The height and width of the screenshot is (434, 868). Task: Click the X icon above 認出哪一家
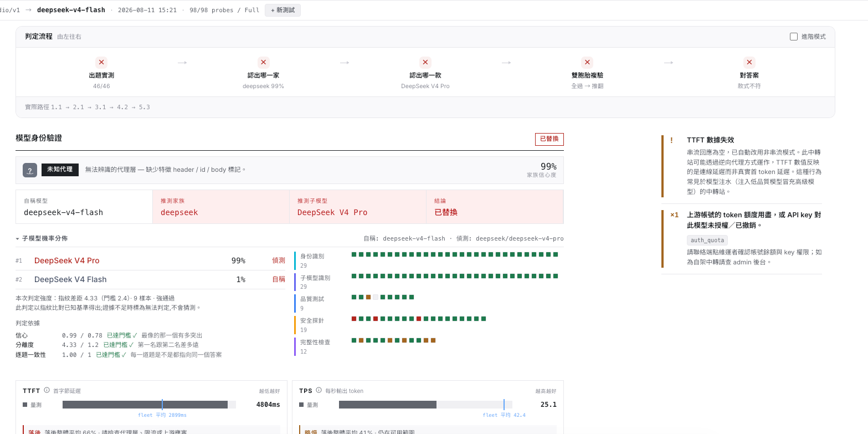click(x=263, y=63)
